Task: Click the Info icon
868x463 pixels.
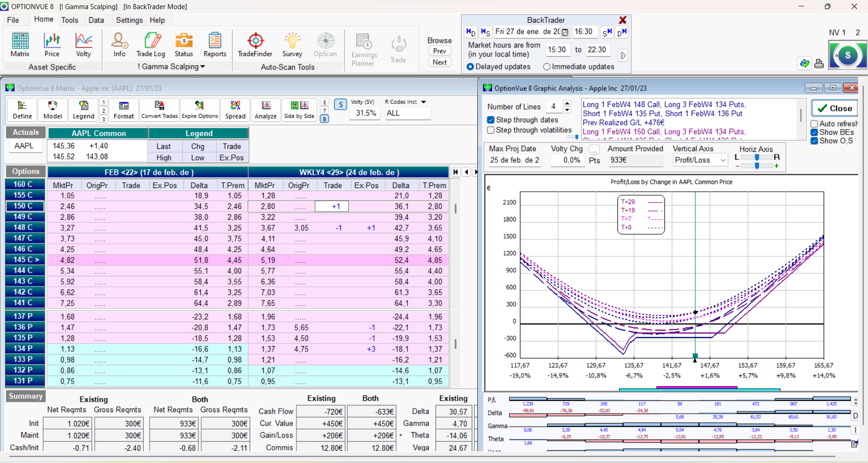Action: click(x=119, y=45)
